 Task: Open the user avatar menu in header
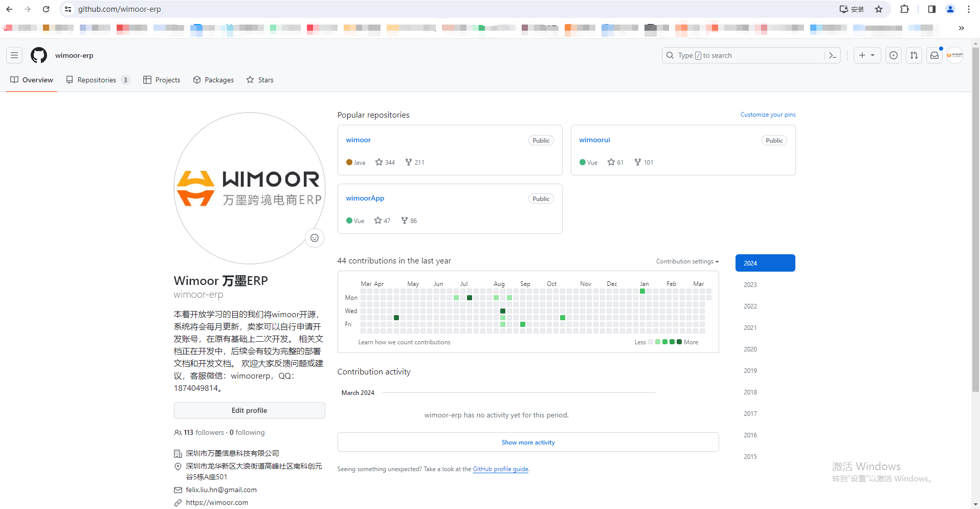[955, 55]
